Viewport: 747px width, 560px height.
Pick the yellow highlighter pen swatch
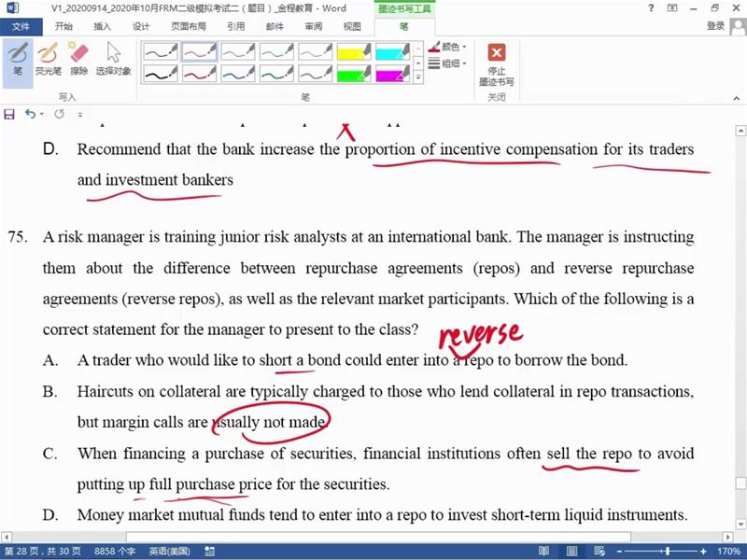click(354, 51)
